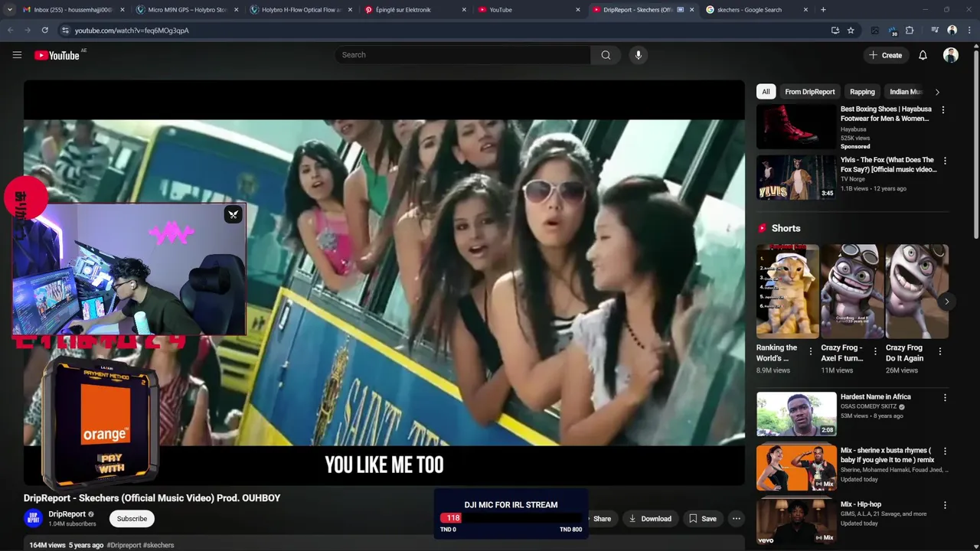Open options for Ylvis The Fox video
The width and height of the screenshot is (980, 551).
coord(945,161)
